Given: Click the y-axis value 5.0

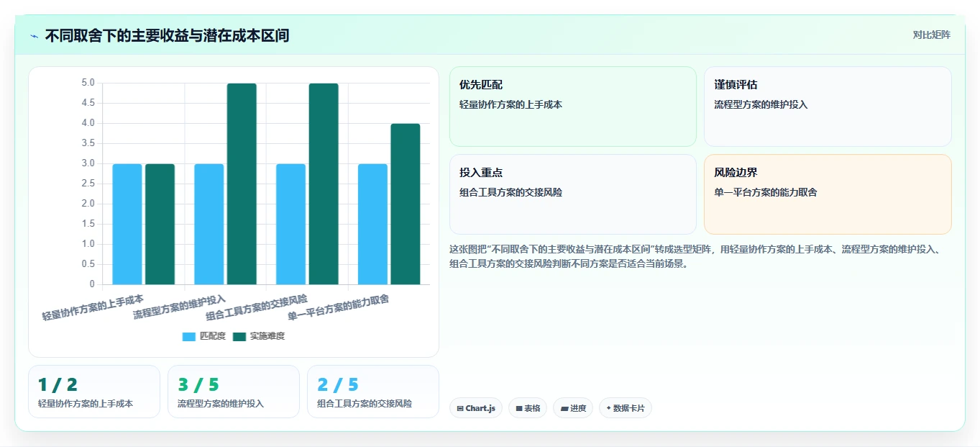Looking at the screenshot, I should click(88, 83).
